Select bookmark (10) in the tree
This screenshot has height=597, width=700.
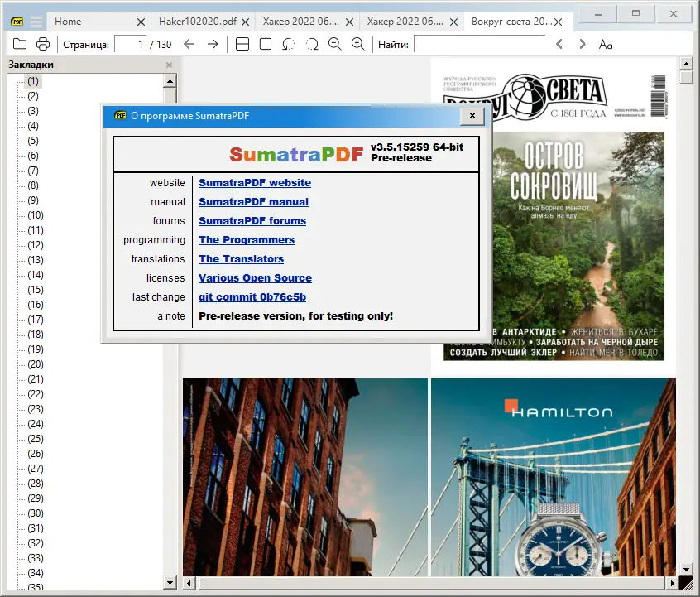(x=36, y=215)
